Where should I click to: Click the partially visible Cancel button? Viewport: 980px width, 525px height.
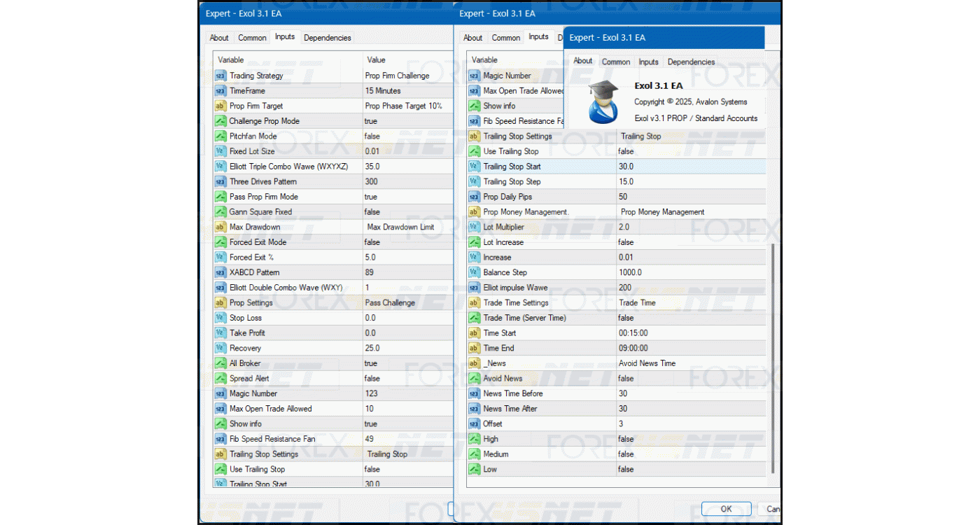coord(773,509)
